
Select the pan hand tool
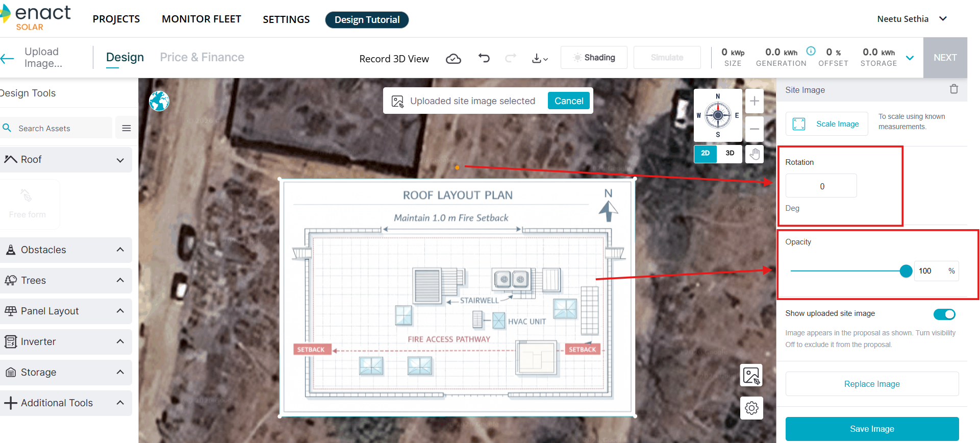point(754,154)
